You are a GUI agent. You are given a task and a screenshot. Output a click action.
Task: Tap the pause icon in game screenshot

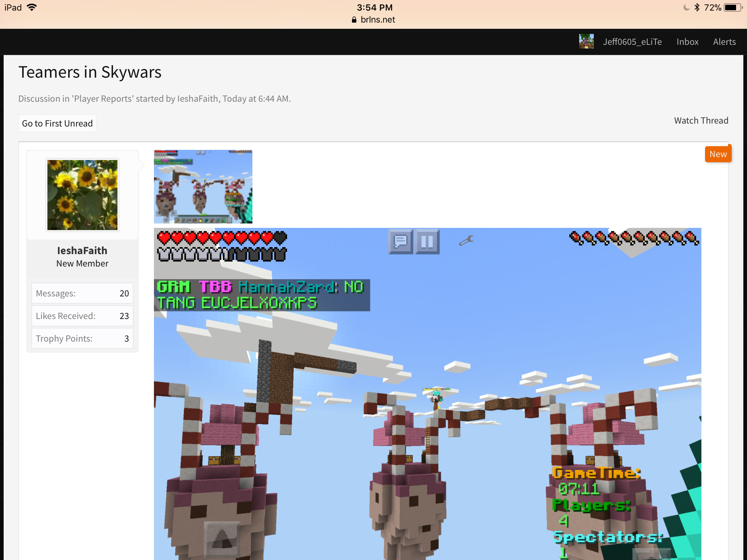click(x=427, y=241)
